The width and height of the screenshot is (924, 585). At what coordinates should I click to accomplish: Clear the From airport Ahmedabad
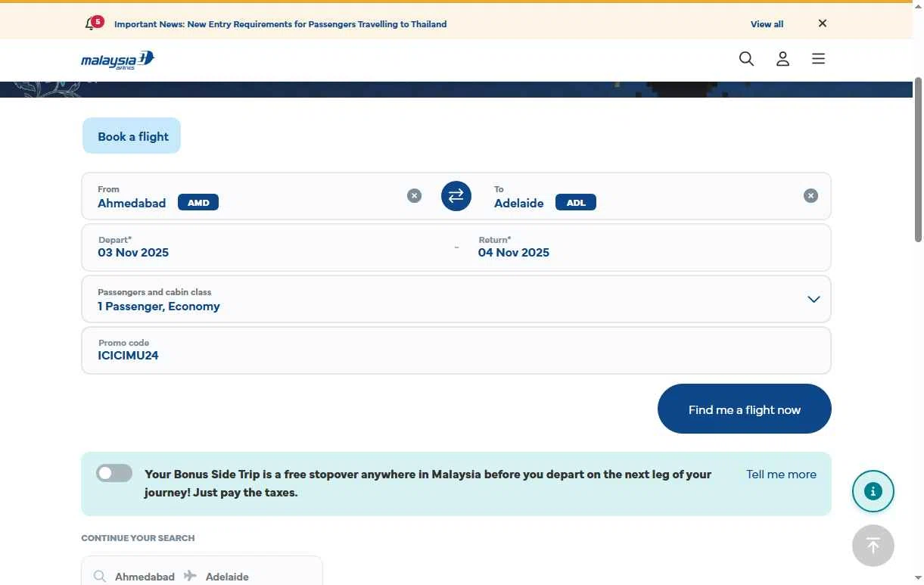coord(414,196)
